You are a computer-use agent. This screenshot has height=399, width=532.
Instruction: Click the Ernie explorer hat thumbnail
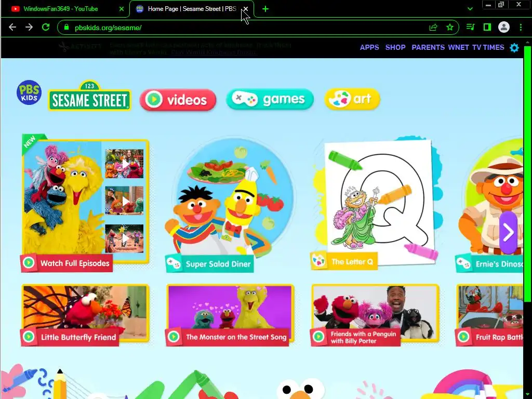[x=491, y=197]
